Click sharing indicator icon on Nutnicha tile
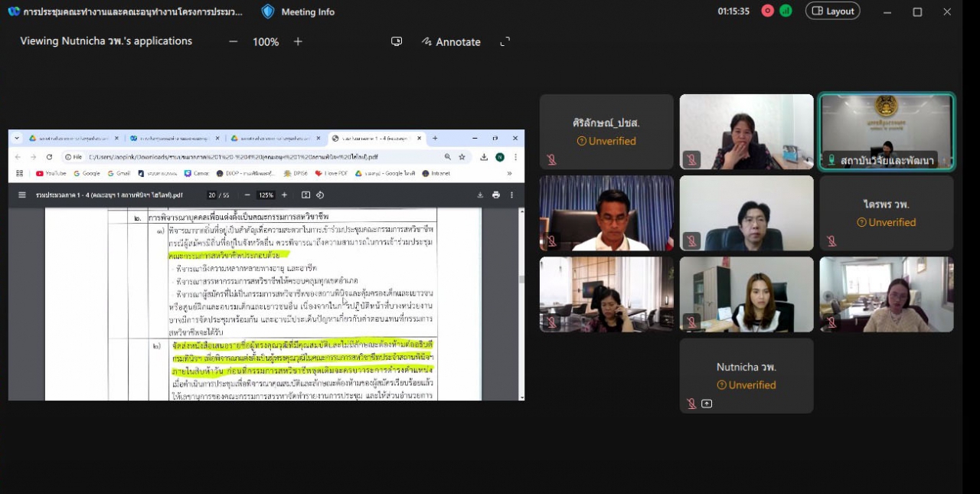 coord(707,404)
